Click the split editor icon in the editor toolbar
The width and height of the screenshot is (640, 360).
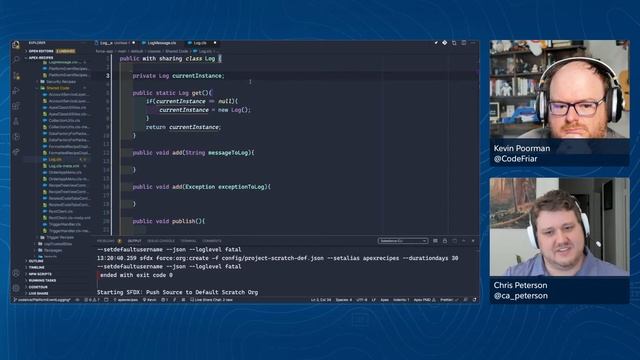click(x=463, y=43)
